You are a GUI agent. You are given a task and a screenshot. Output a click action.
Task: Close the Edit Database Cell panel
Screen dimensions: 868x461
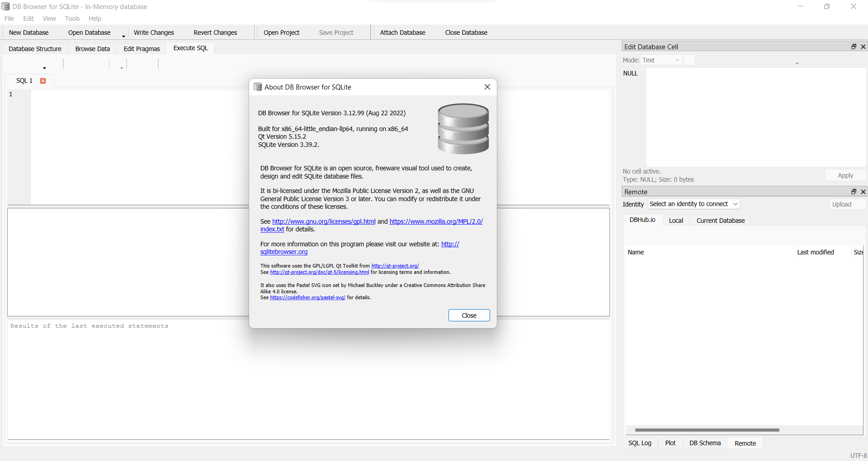(x=863, y=47)
